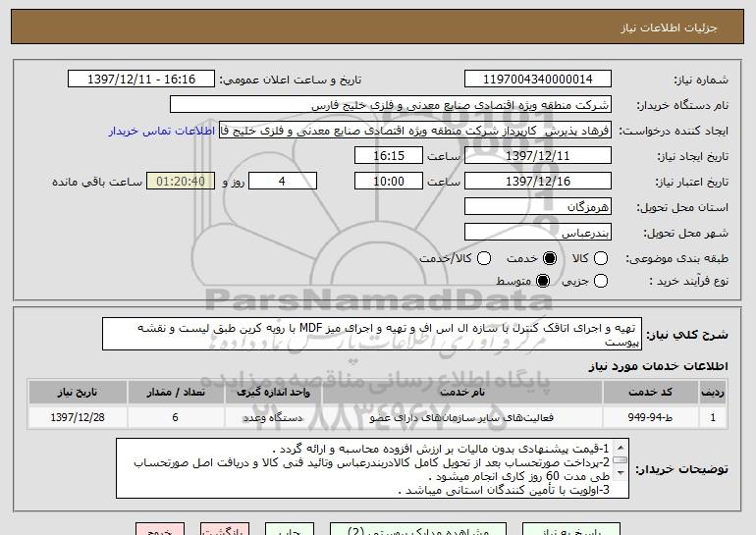
Task: Click row number cell 1
Action: [713, 417]
